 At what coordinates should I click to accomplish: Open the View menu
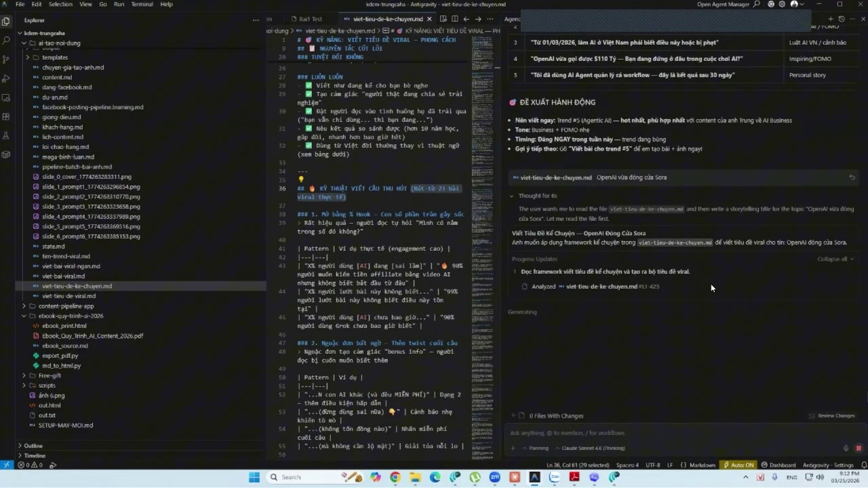click(x=85, y=4)
